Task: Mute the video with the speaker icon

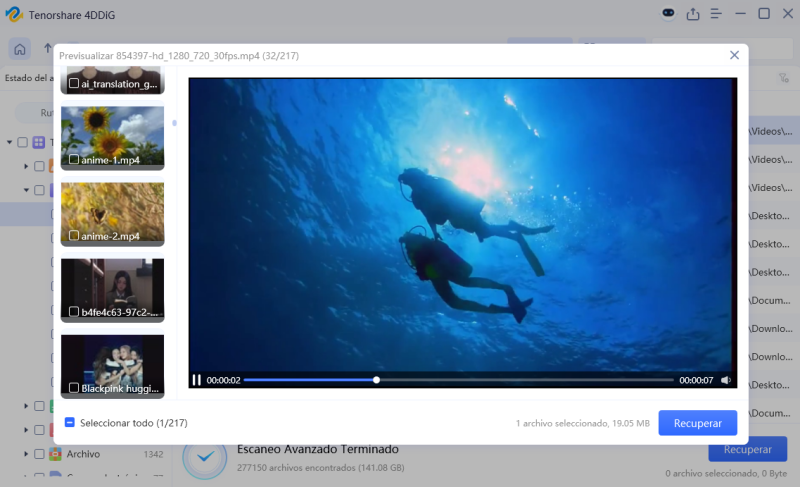Action: pos(726,380)
